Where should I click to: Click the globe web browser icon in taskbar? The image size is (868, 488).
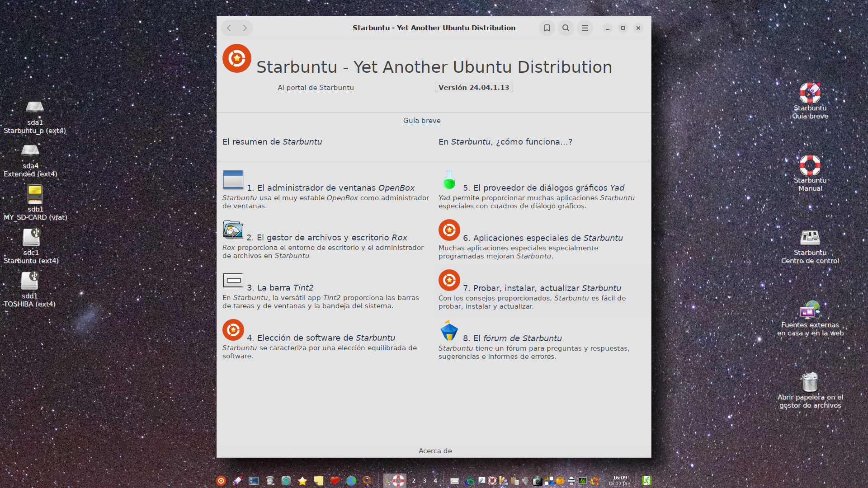(351, 481)
